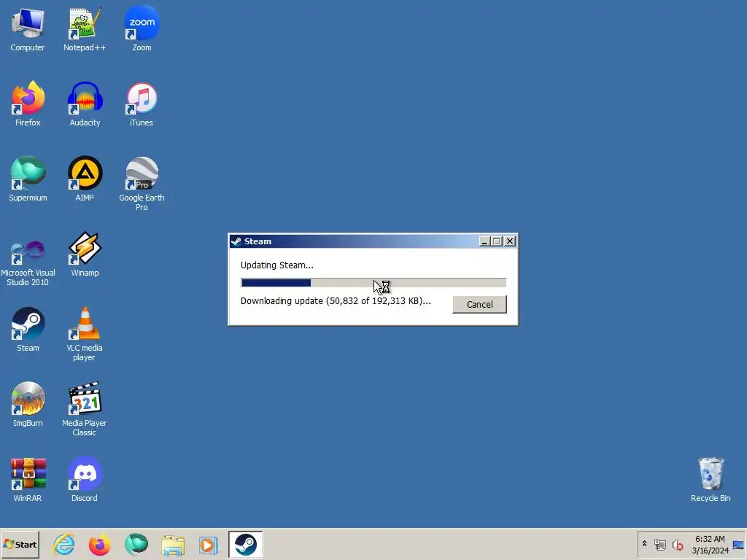Select the WinRAR desktop shortcut
This screenshot has width=747, height=560.
(28, 480)
